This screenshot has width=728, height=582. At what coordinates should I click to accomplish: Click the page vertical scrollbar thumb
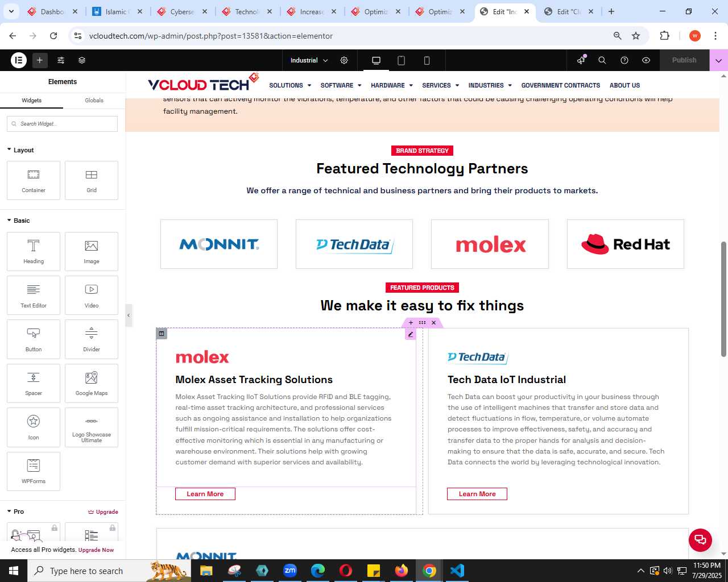(x=723, y=299)
